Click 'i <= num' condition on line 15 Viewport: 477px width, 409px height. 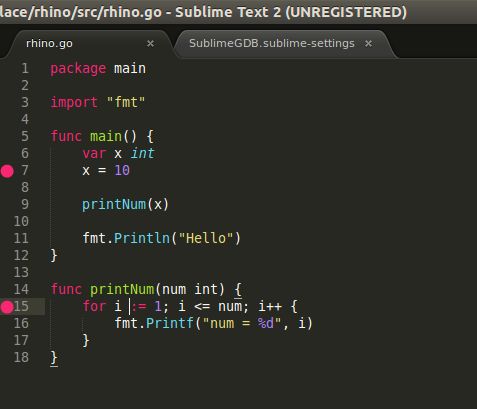[x=211, y=306]
